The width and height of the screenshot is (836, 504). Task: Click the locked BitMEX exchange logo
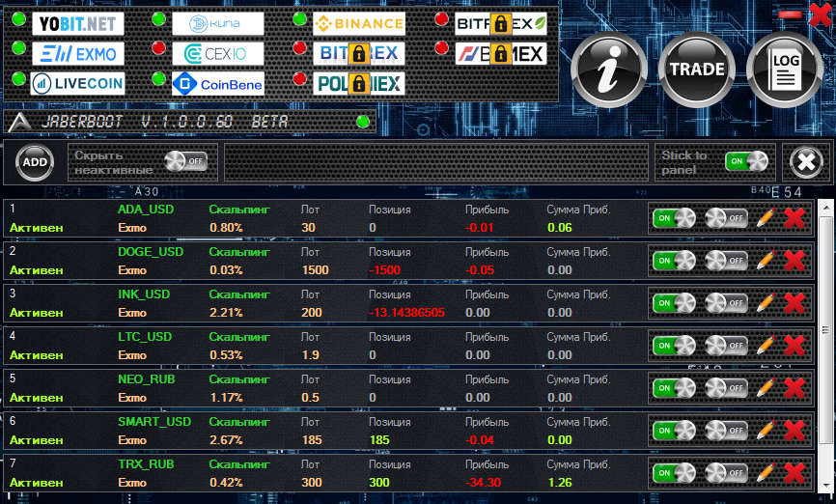tap(501, 53)
